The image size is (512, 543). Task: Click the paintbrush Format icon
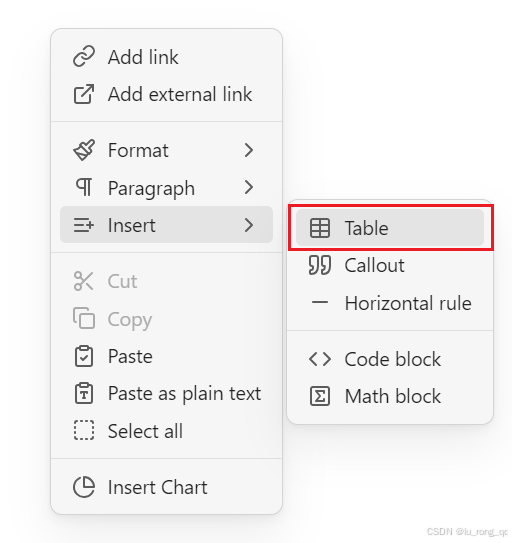84,150
